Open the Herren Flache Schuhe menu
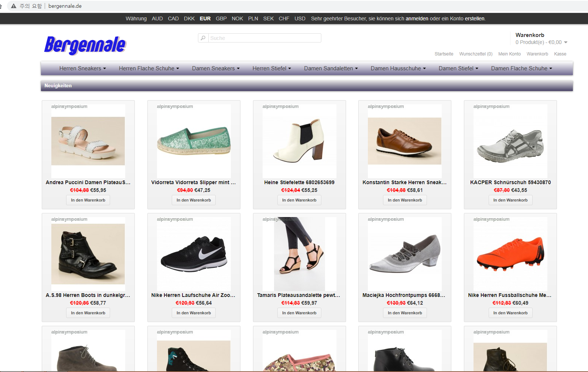 tap(149, 68)
